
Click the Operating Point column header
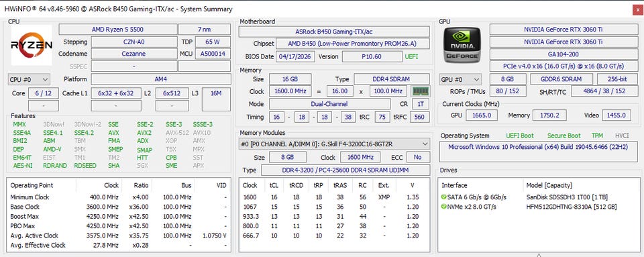pos(32,185)
